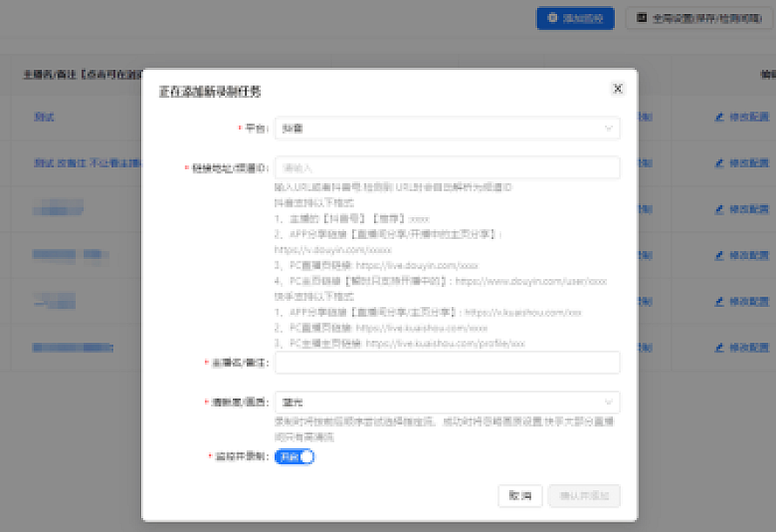Click 修改配置 link in fifth row
Screen dimensions: 776x532
pyautogui.click(x=748, y=301)
